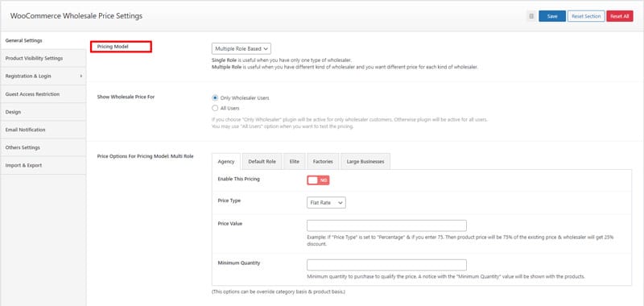
Task: Click into the Minimum Quantity input field
Action: point(386,265)
